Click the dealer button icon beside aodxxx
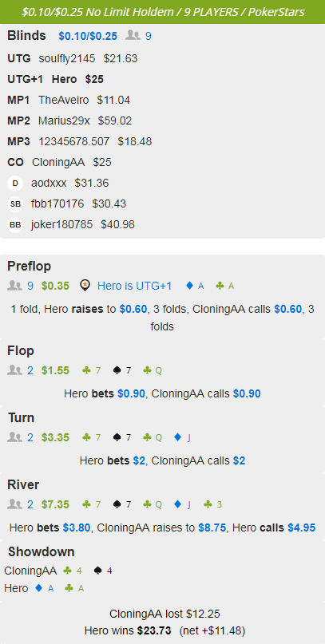Screen dimensions: 325x644 tap(15, 184)
